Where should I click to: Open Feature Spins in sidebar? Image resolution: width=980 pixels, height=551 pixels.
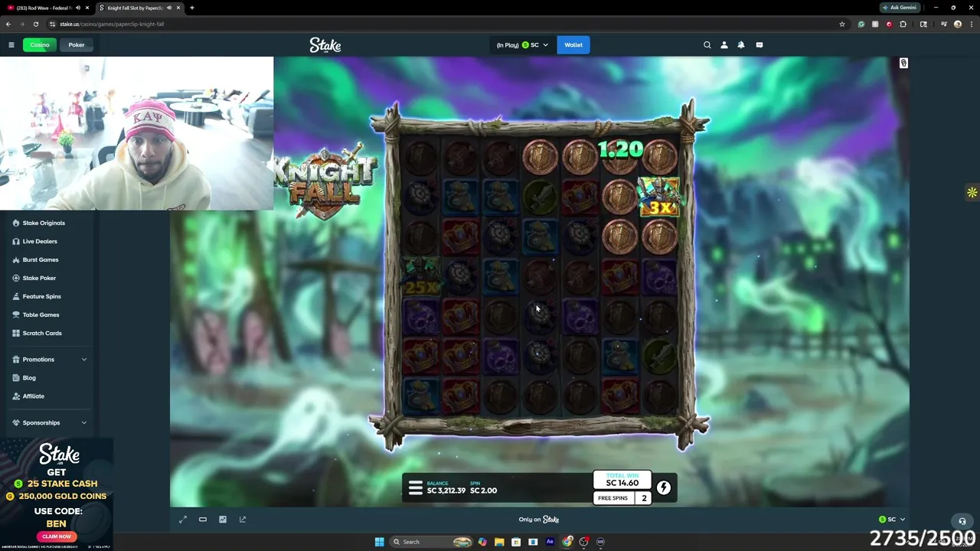tap(41, 296)
